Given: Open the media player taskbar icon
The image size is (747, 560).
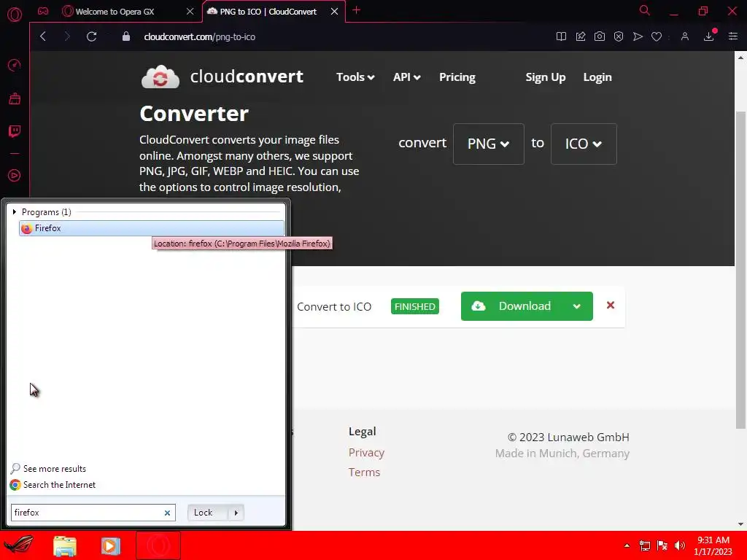Looking at the screenshot, I should 111,545.
